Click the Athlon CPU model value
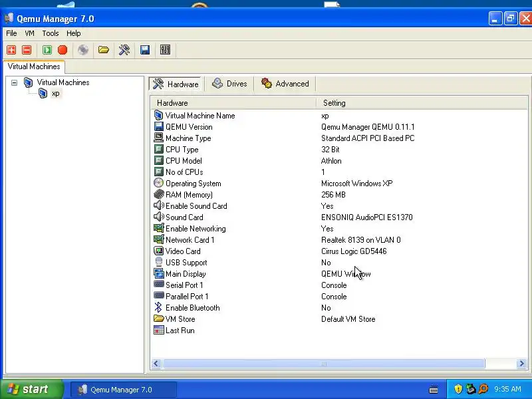The image size is (532, 399). point(331,161)
